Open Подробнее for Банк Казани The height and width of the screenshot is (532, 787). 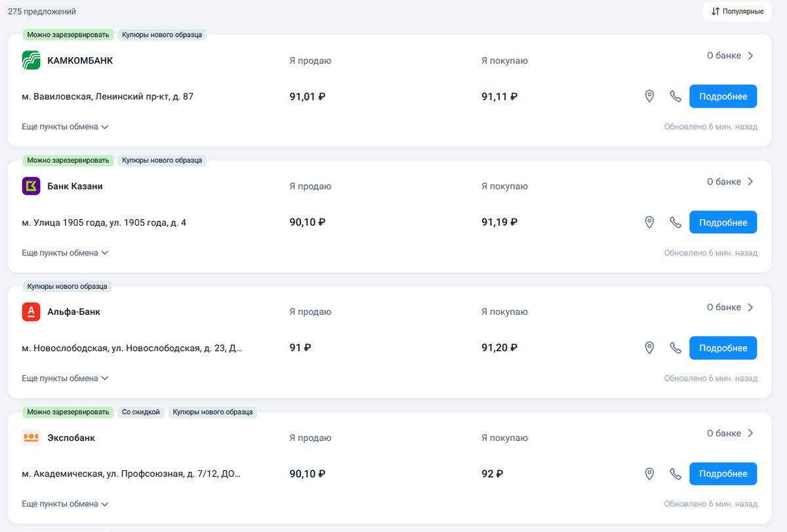[723, 222]
